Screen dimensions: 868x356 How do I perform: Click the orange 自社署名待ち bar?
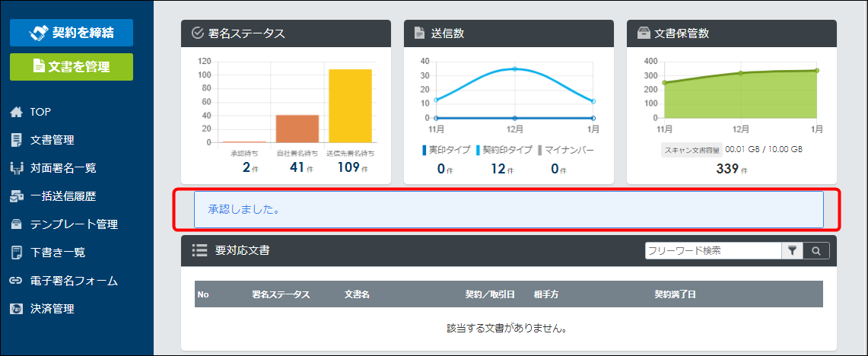(x=297, y=129)
